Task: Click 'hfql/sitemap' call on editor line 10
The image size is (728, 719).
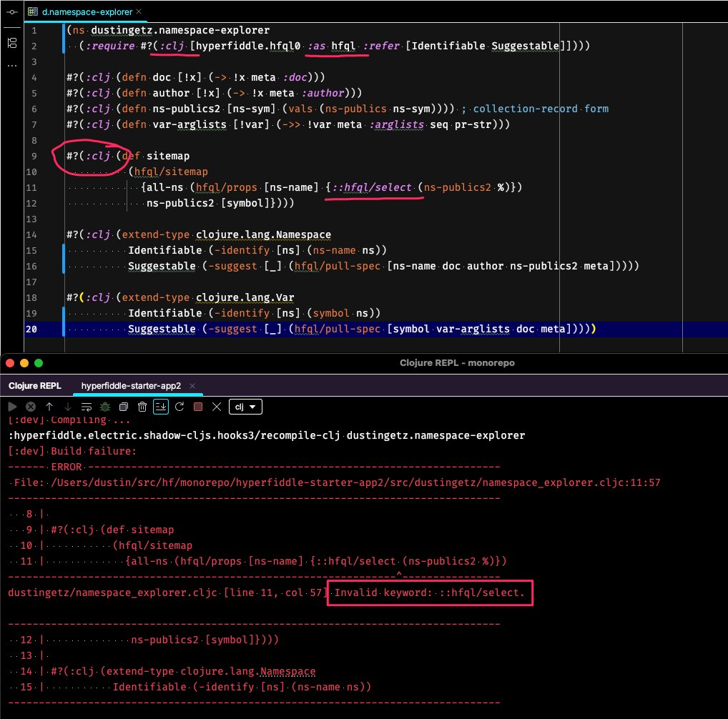Action: click(171, 172)
